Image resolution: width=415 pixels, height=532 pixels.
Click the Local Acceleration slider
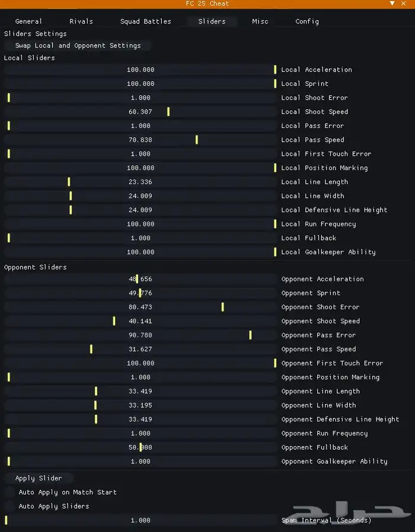pyautogui.click(x=140, y=70)
